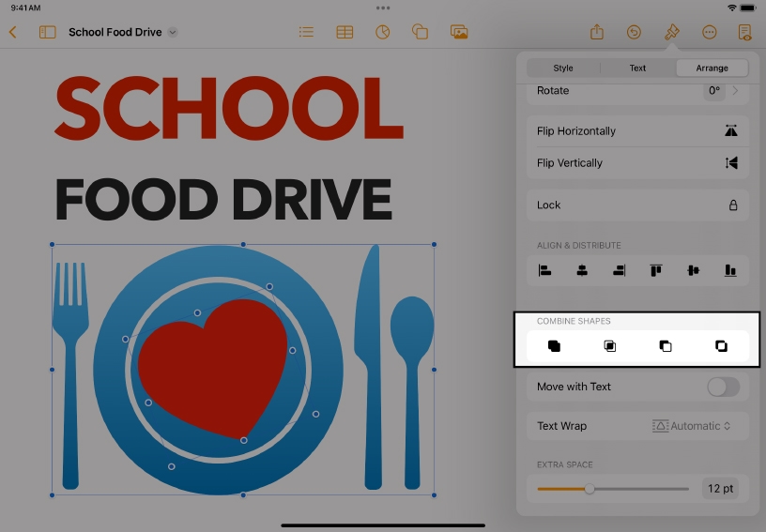Click the Subtract shapes icon
This screenshot has width=766, height=532.
pos(666,346)
